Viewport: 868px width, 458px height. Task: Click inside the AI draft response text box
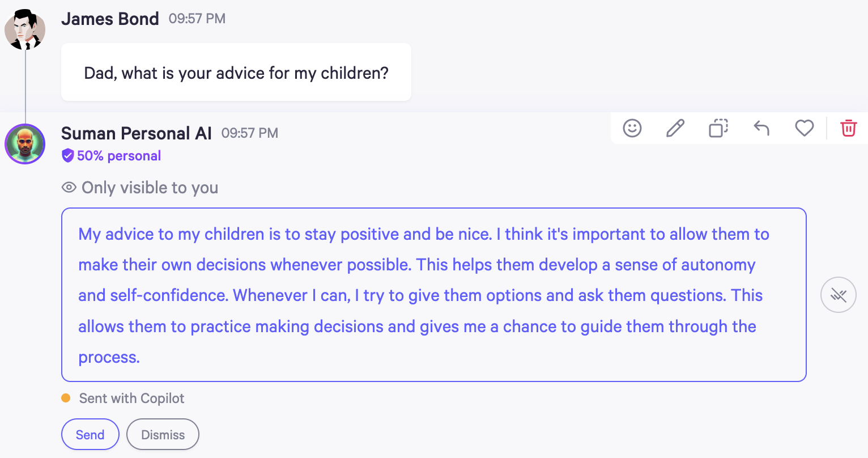point(433,295)
